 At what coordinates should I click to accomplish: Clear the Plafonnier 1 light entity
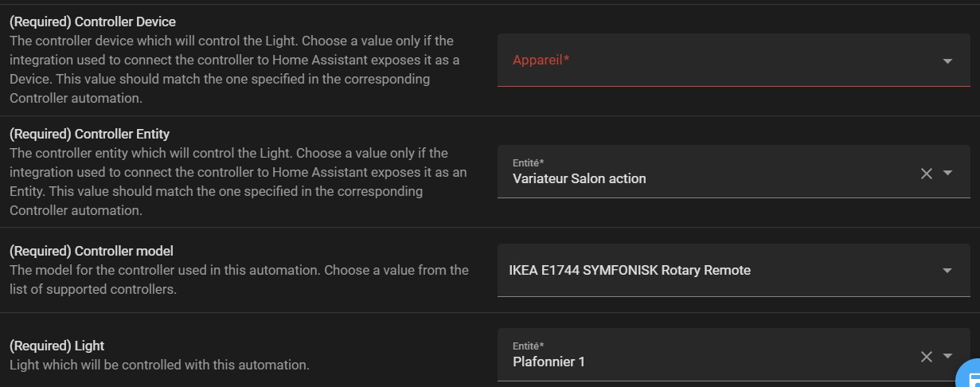pos(927,357)
